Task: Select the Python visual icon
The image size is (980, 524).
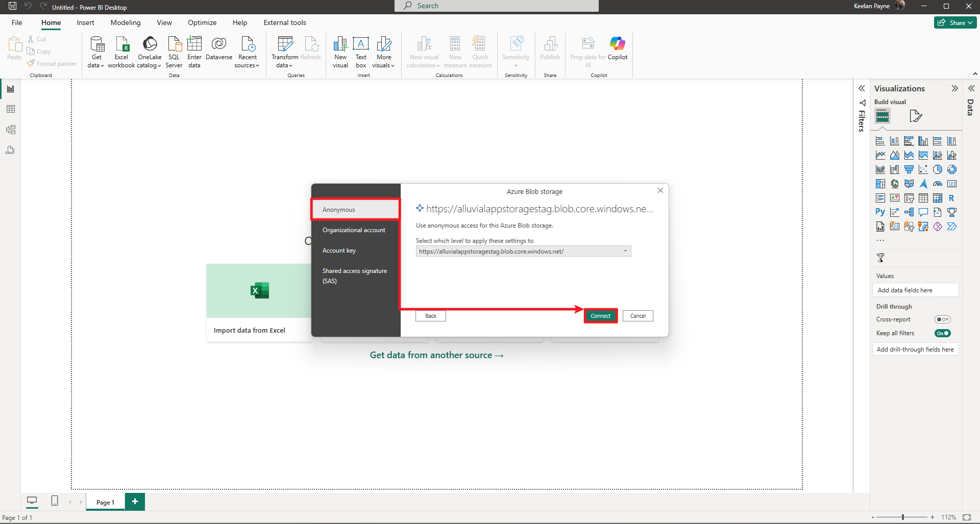Action: (x=880, y=212)
